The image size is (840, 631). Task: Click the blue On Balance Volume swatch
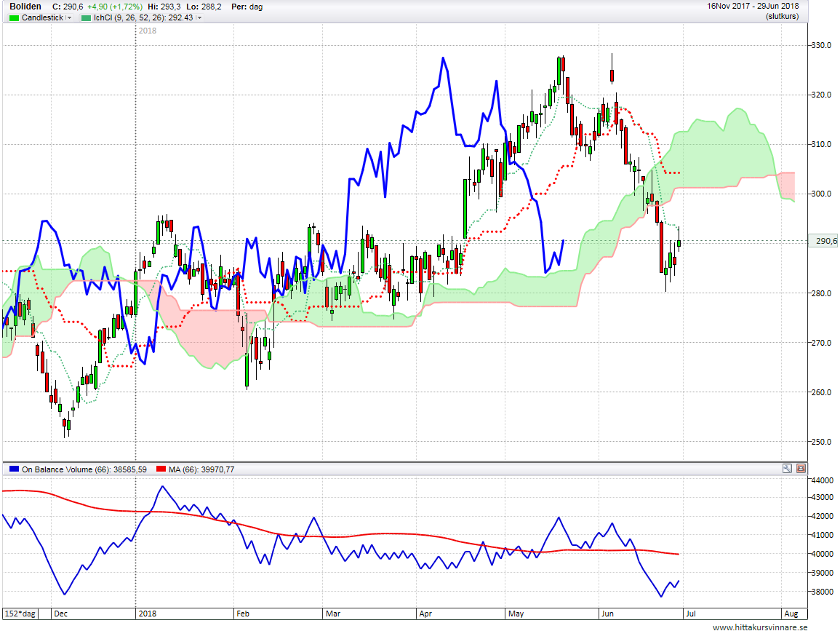(14, 469)
